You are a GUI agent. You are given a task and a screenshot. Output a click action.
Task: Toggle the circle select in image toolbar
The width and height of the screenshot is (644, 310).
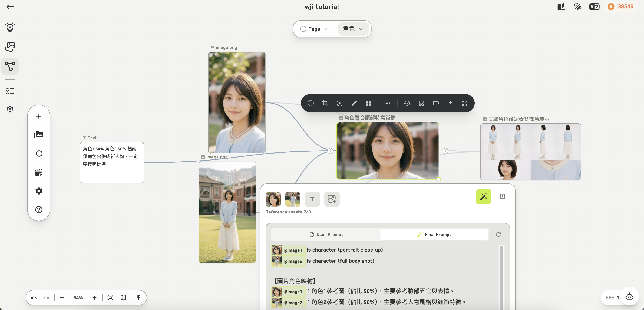click(x=311, y=103)
